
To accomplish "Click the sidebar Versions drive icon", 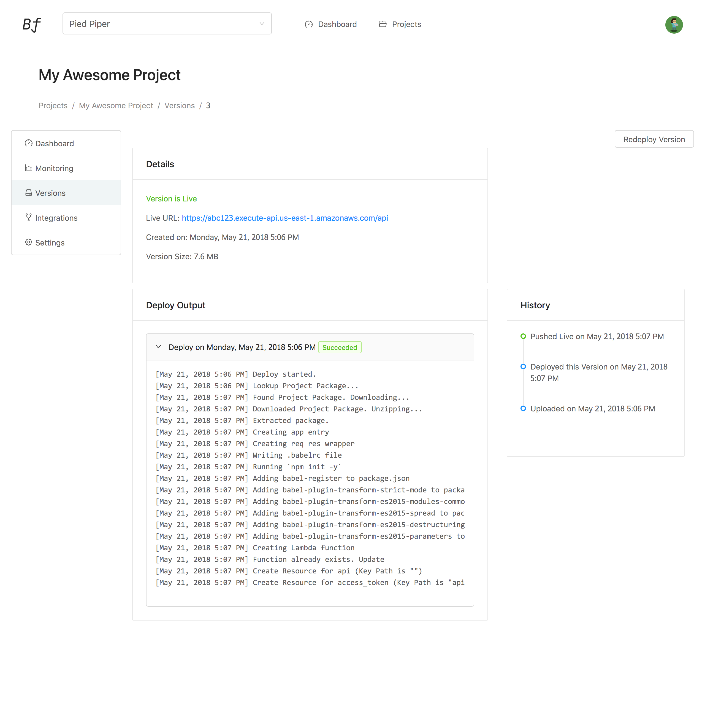I will 28,193.
